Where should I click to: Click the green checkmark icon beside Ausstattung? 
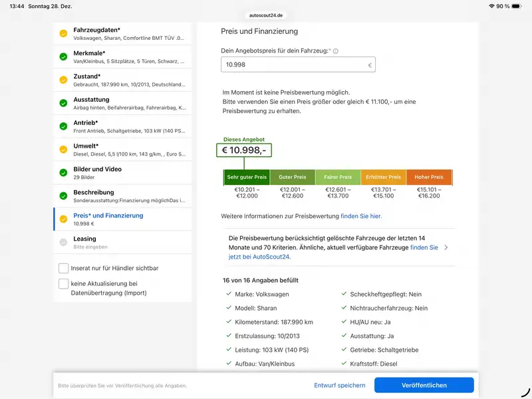[63, 103]
